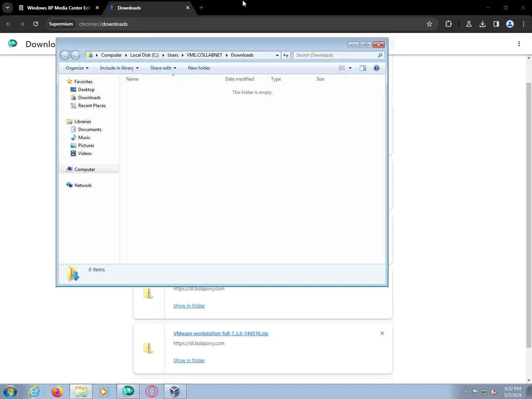The width and height of the screenshot is (532, 399).
Task: Click Computer in the address breadcrumb
Action: point(111,55)
